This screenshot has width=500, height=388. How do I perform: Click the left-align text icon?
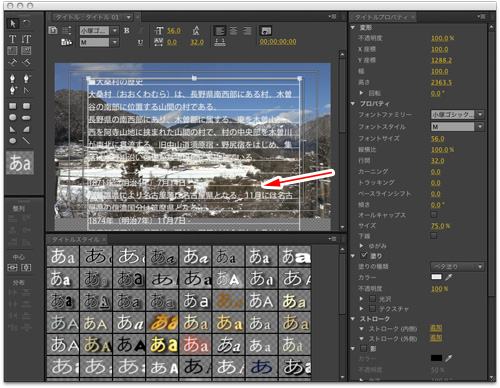220,31
